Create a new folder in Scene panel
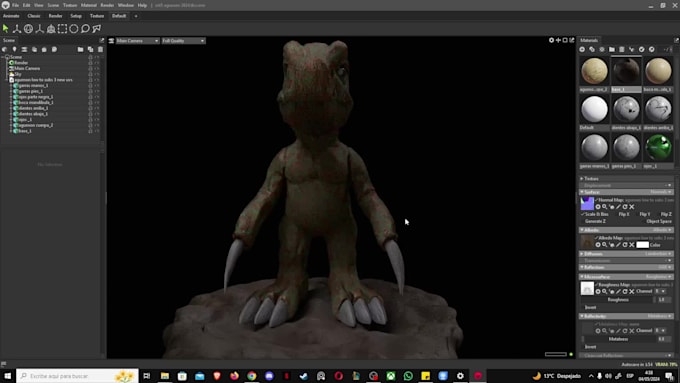 [80, 49]
